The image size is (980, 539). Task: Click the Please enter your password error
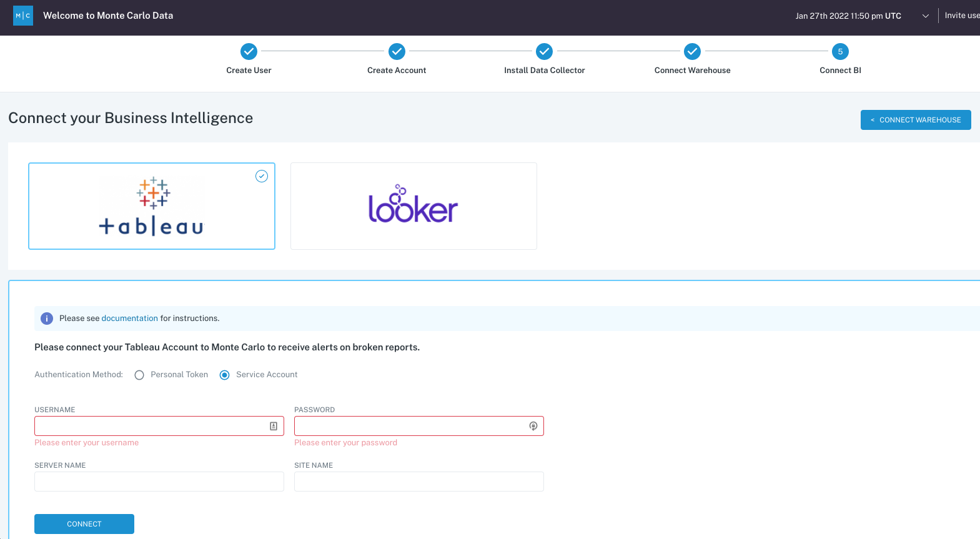tap(346, 443)
